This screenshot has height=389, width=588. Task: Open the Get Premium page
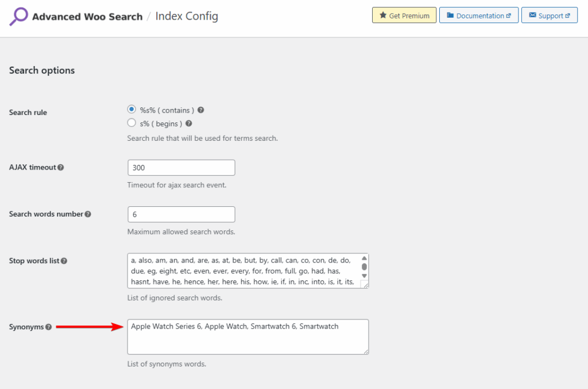404,15
